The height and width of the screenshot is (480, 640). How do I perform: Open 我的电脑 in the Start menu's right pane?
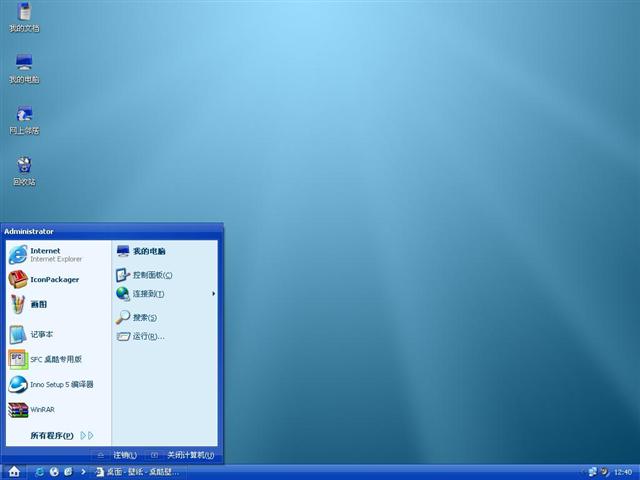pyautogui.click(x=164, y=251)
